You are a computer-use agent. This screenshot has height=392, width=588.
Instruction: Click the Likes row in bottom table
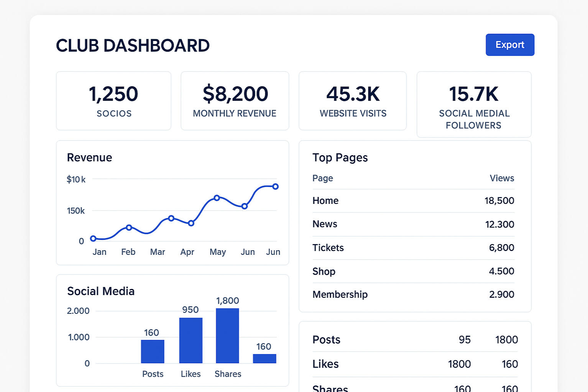[415, 364]
